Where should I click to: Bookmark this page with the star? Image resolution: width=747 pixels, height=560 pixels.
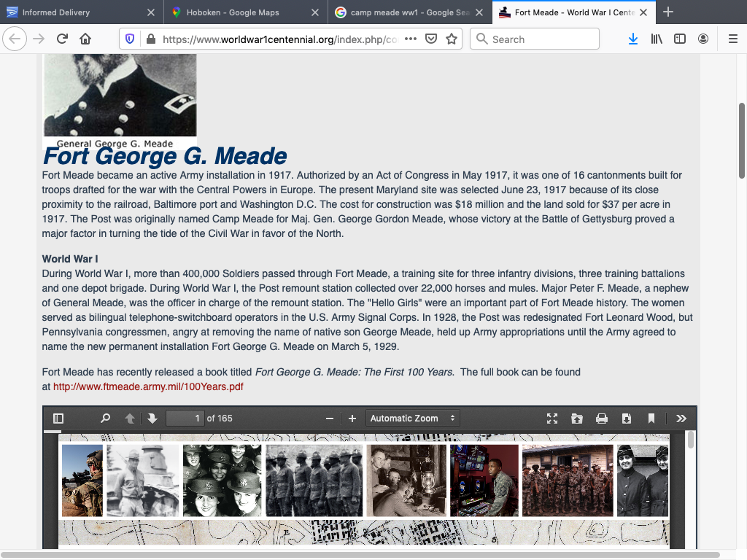(x=452, y=39)
